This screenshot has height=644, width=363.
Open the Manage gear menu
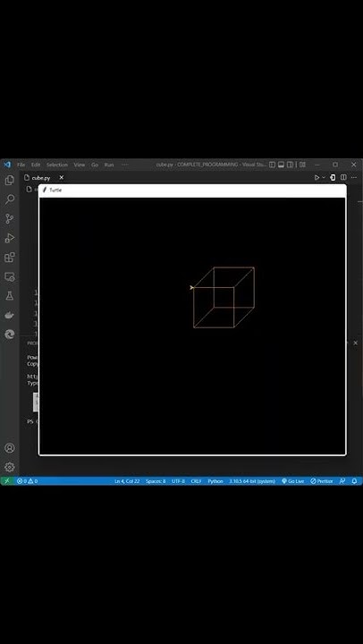[x=10, y=467]
